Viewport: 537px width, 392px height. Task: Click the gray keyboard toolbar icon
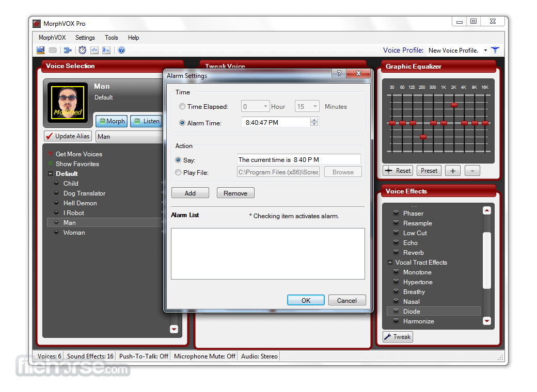coord(52,50)
